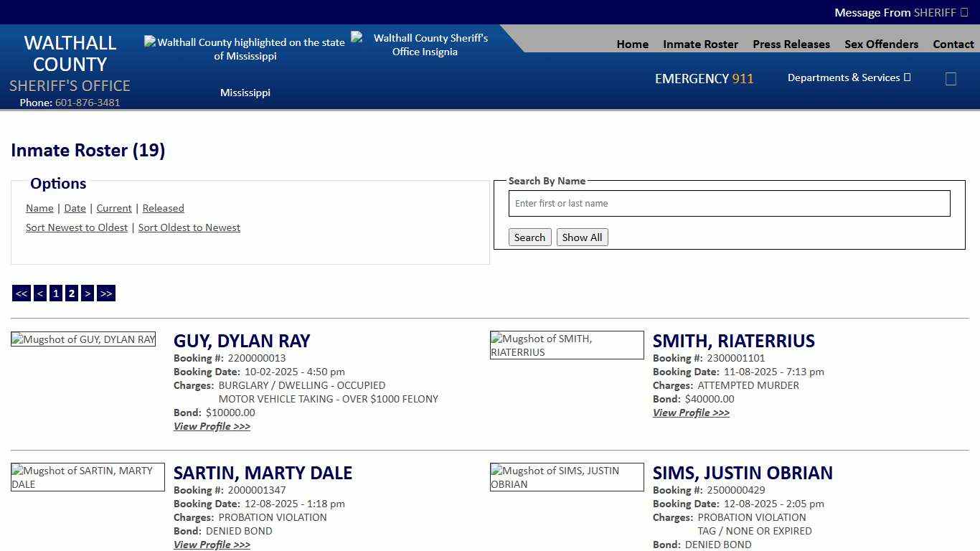Switch roster view to Released inmates
The image size is (980, 551).
coord(163,208)
